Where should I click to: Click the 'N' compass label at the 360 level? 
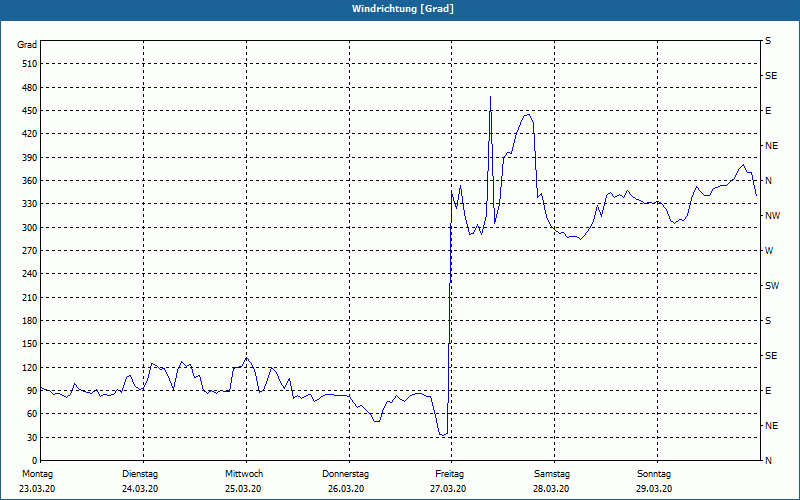click(x=768, y=181)
